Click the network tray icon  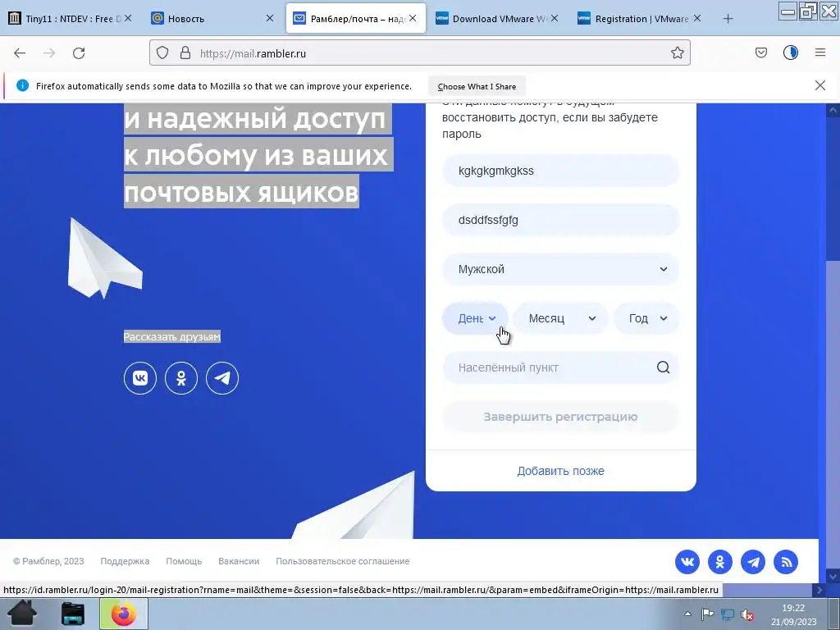click(728, 614)
